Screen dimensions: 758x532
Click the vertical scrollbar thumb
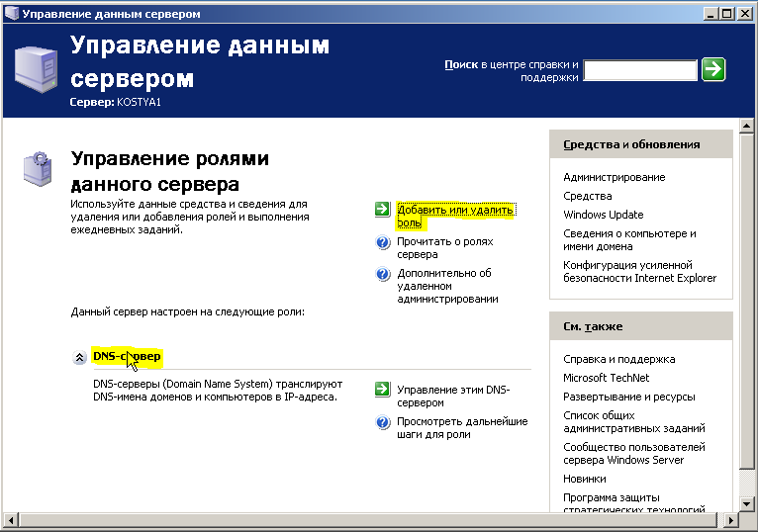[x=746, y=301]
